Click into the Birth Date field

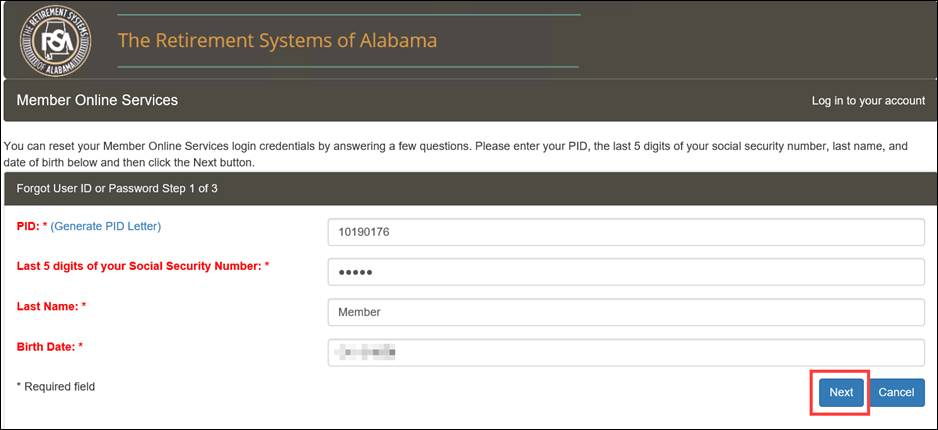pos(625,352)
